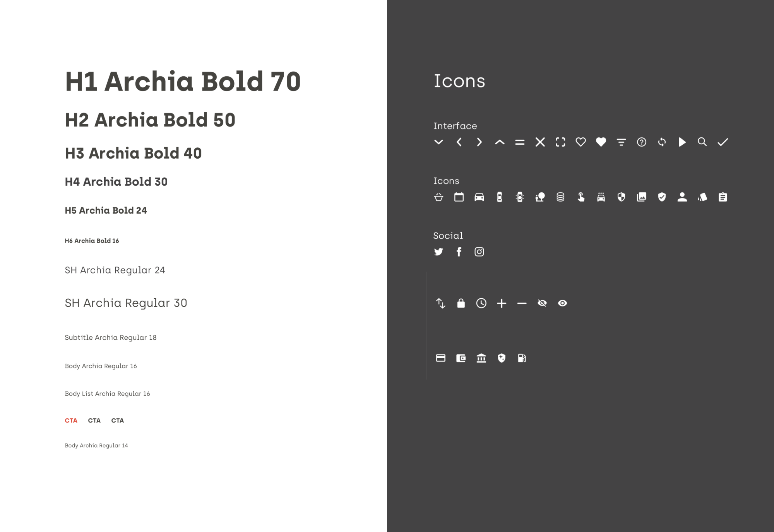Select the magnifying glass search icon

702,142
